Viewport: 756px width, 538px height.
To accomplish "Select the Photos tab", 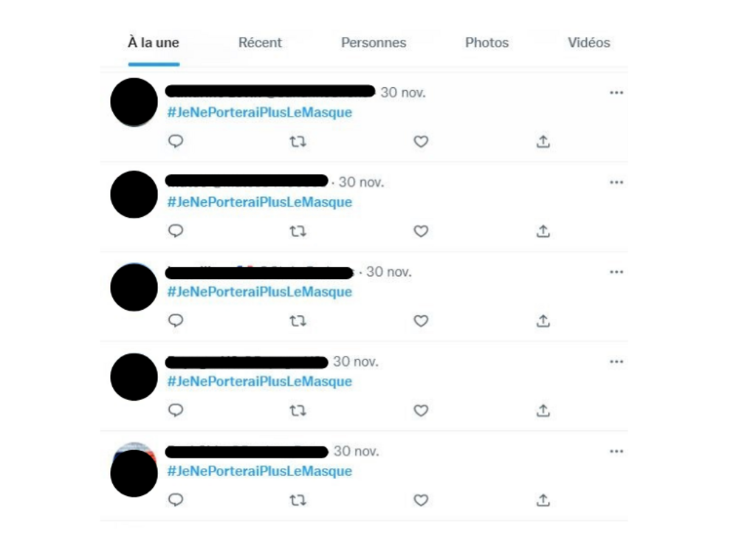I will [487, 42].
